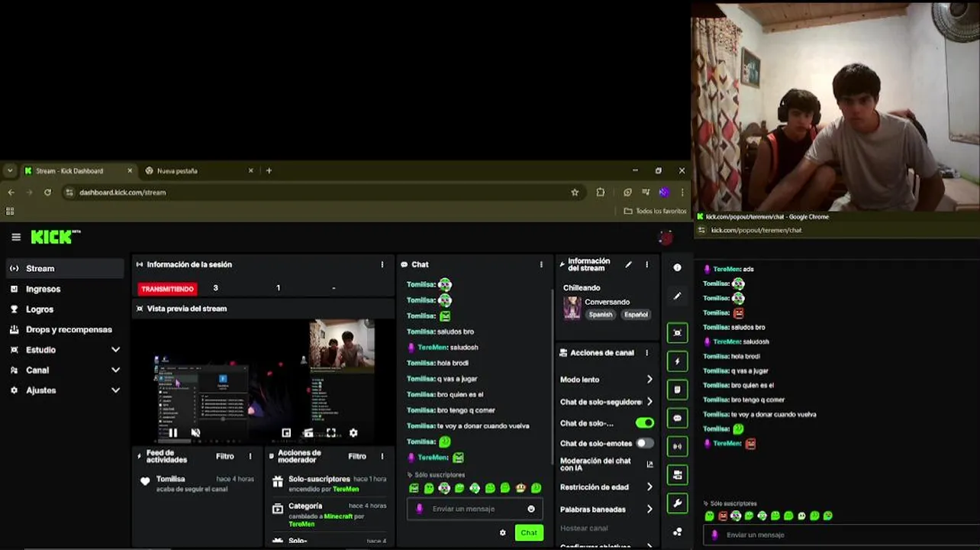Open stream preview settings gear
This screenshot has width=980, height=550.
tap(353, 433)
